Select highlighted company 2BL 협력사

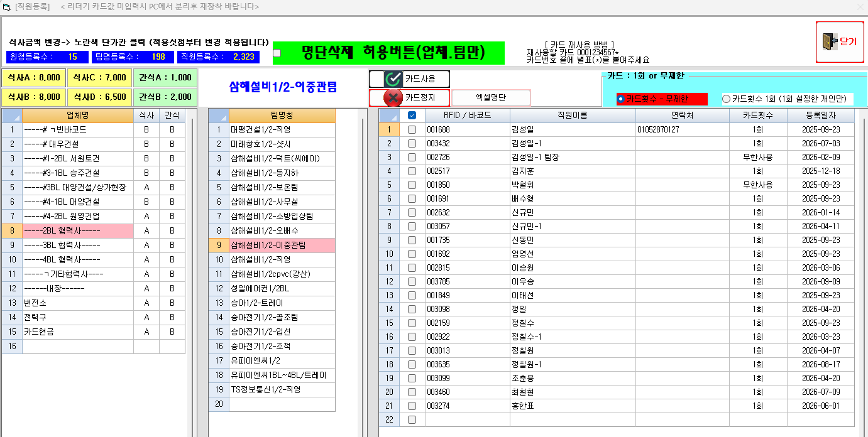tap(78, 230)
